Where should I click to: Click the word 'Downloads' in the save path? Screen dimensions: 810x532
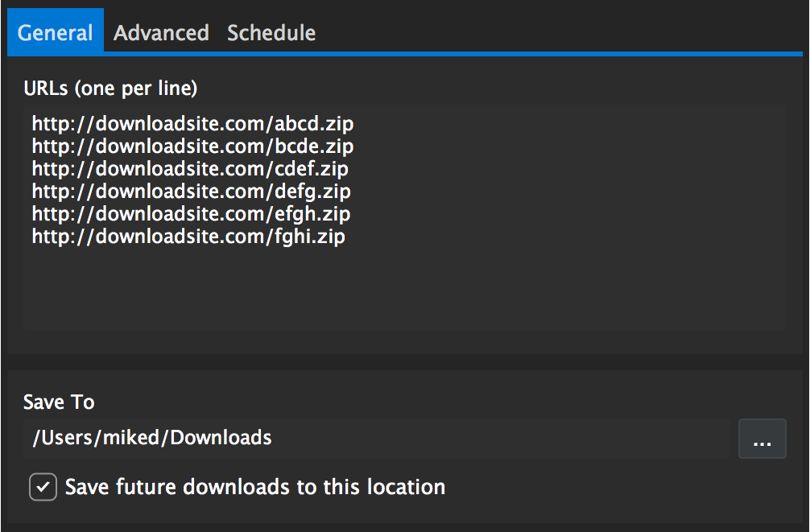[221, 439]
